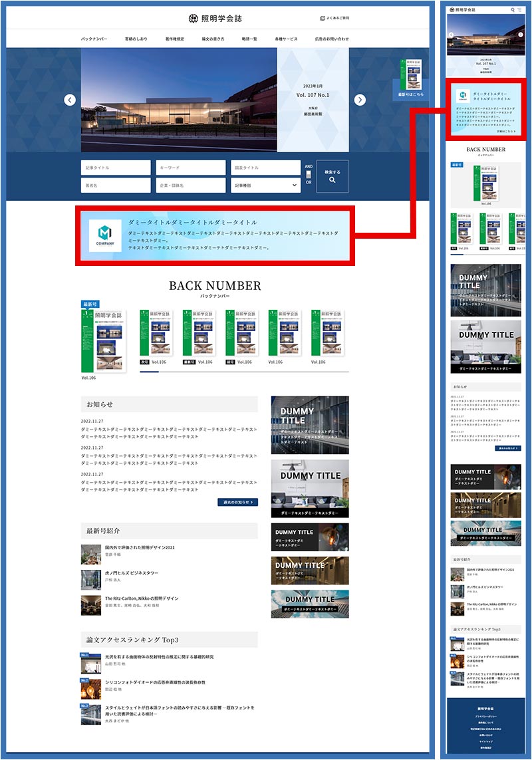Show previous slide in mobile hero carousel
Viewport: 532px width, 760px height.
click(451, 35)
